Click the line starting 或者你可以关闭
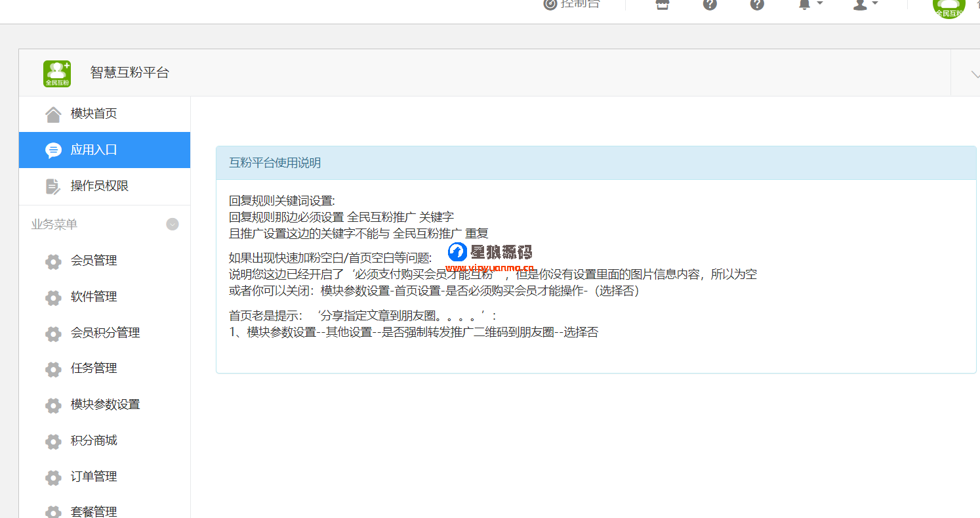Viewport: 980px width, 518px height. pos(434,290)
